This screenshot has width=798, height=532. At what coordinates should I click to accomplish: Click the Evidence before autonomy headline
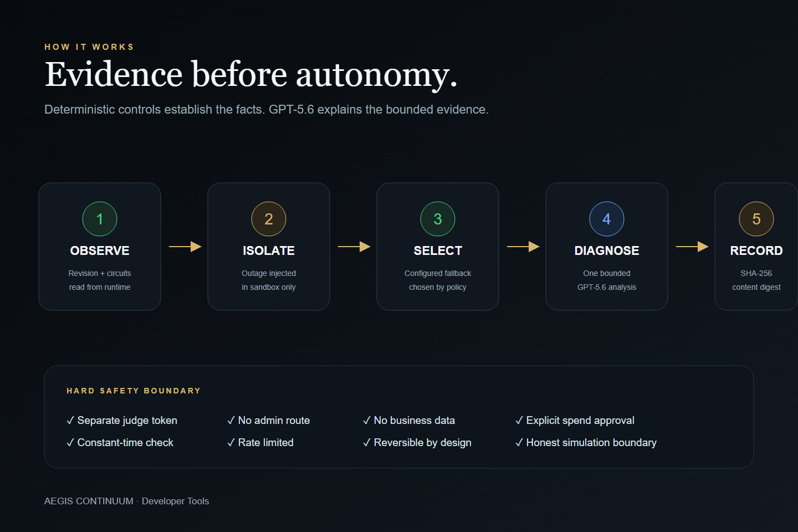[251, 75]
